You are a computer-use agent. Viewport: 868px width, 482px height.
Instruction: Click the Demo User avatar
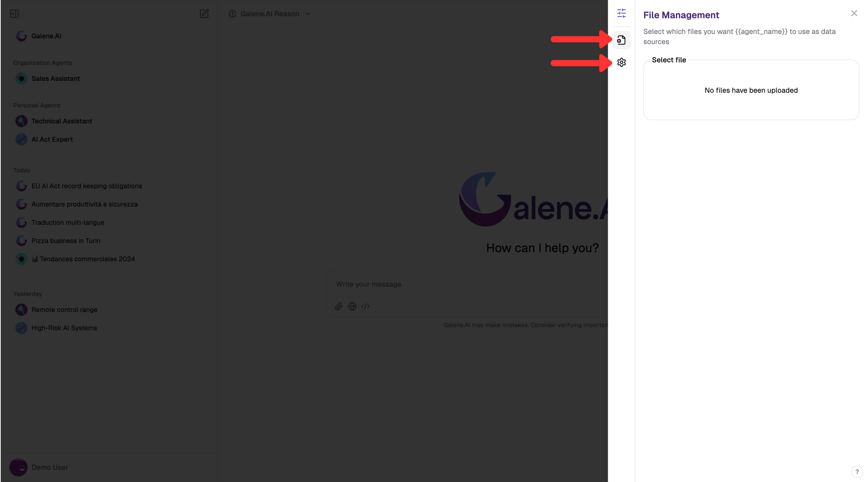click(19, 467)
